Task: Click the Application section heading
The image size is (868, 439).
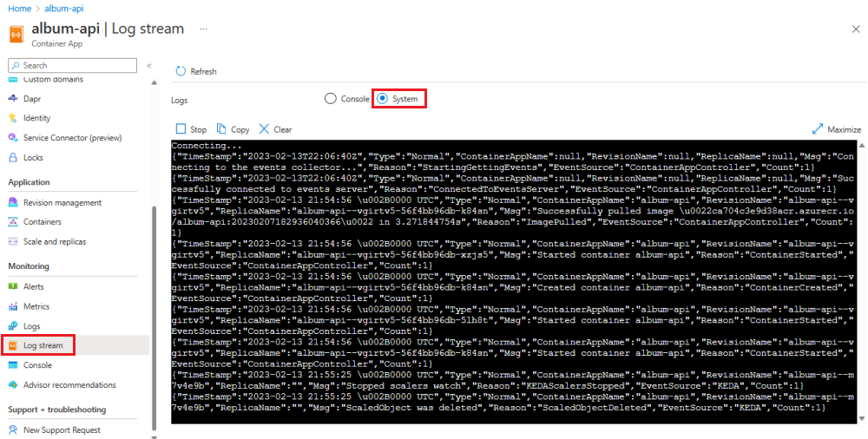Action: point(29,182)
